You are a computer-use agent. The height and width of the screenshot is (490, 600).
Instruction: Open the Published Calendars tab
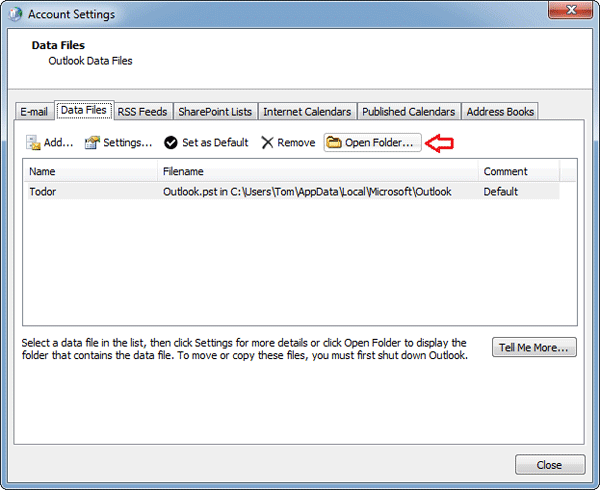click(409, 112)
